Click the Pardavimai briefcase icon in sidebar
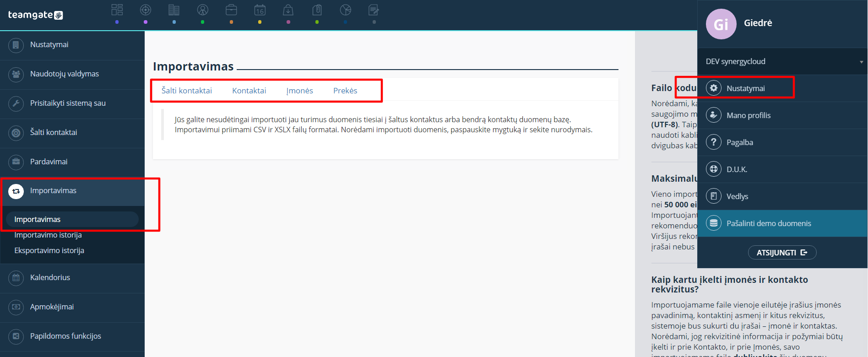This screenshot has height=357, width=868. point(16,162)
